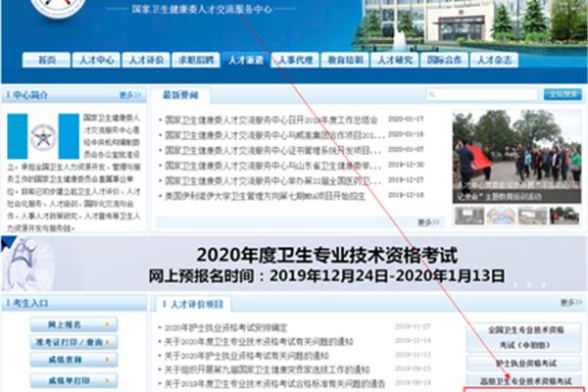This screenshot has width=588, height=392.
Task: Select the highlighted 人才派遣 navigation tab
Action: point(246,60)
